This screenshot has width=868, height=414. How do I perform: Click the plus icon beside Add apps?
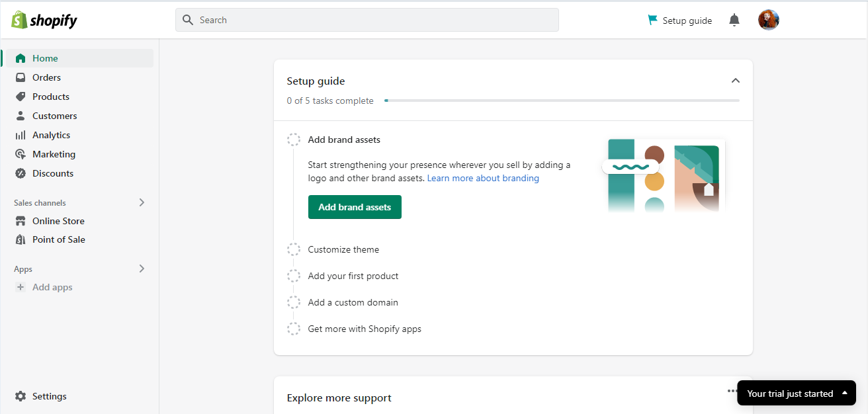pos(21,287)
